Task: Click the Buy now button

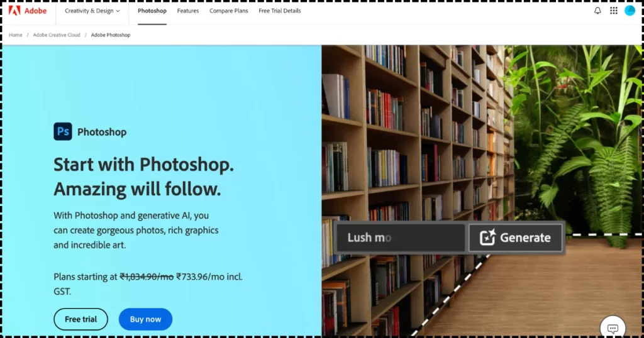Action: coord(145,319)
